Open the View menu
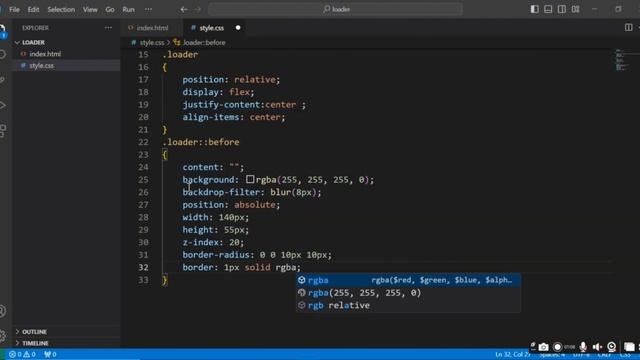Viewport: 640px width, 360px height. coord(90,9)
